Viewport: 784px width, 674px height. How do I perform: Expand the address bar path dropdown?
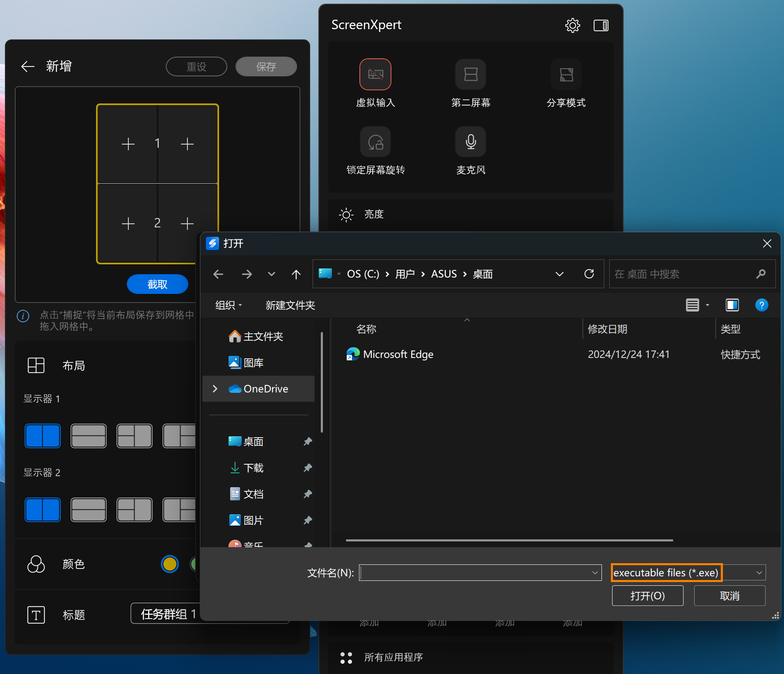[x=560, y=274]
